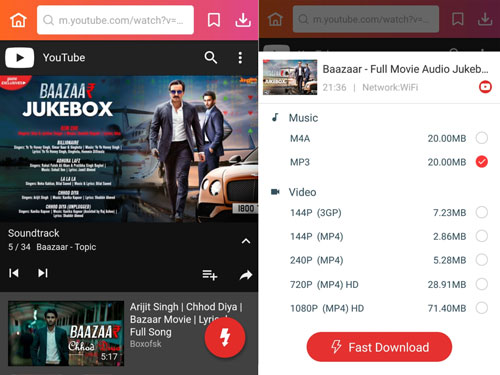This screenshot has width=500, height=375.
Task: Tap the Fast Download button
Action: click(x=379, y=347)
